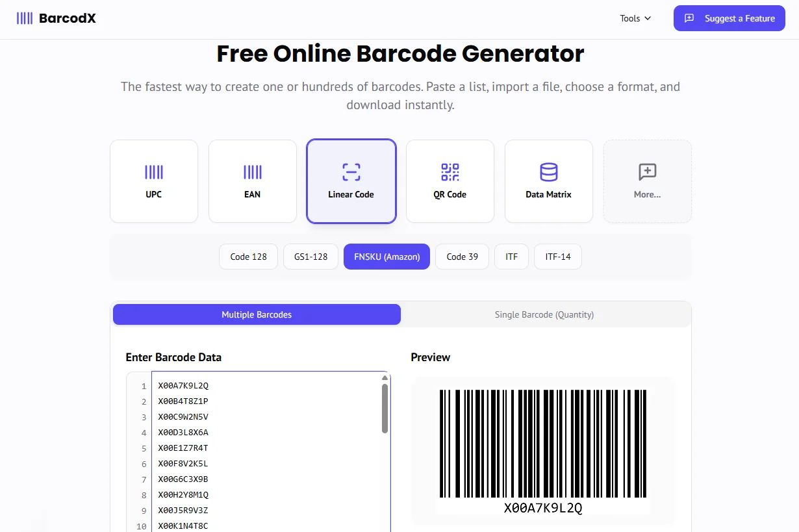Select the QR Code generator icon
This screenshot has width=799, height=532.
pos(450,172)
